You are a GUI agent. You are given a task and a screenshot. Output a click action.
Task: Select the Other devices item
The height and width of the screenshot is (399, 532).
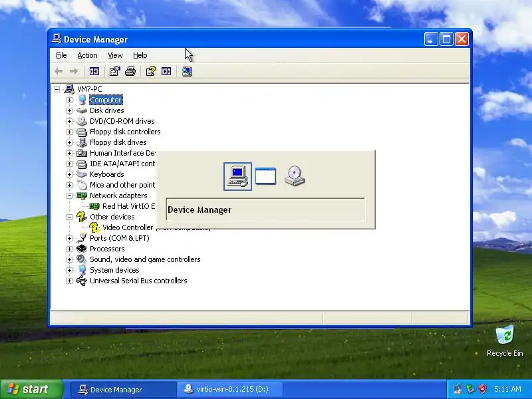pos(112,217)
